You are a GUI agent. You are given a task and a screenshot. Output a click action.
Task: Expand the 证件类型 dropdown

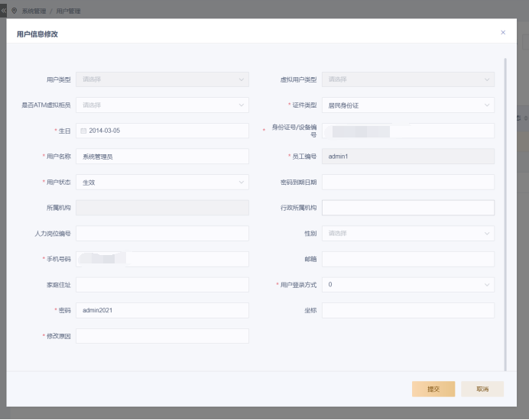click(407, 105)
